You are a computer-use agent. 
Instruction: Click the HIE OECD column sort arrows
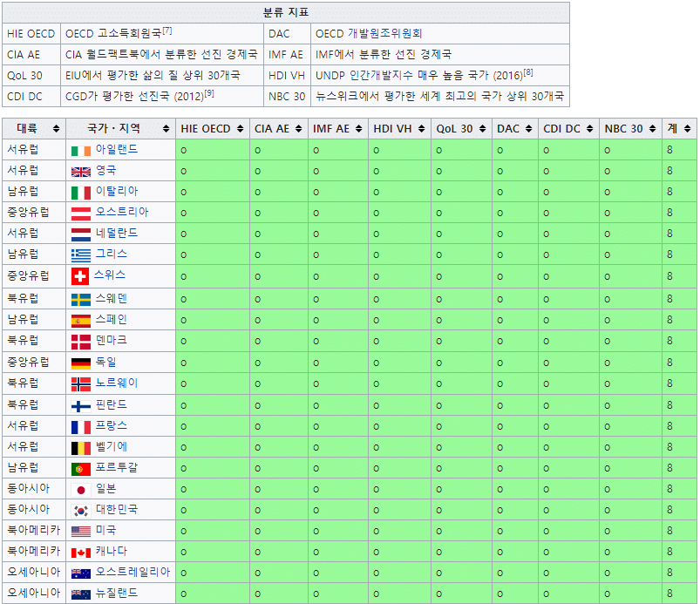(x=241, y=129)
